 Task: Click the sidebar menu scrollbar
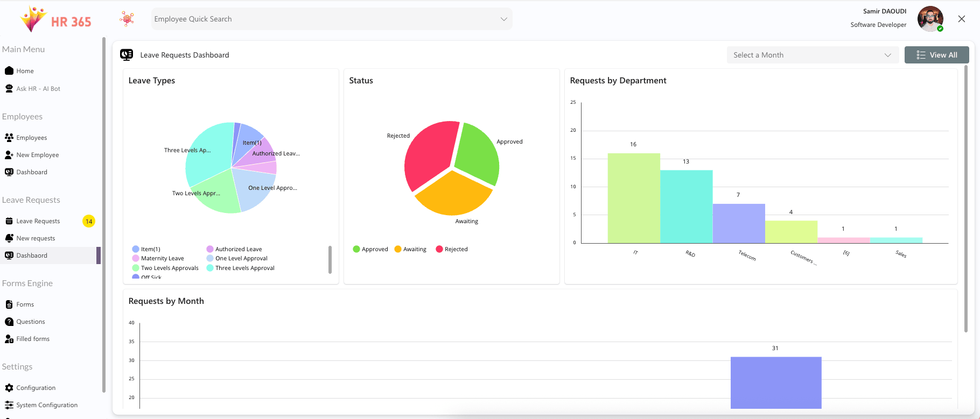pos(103,215)
